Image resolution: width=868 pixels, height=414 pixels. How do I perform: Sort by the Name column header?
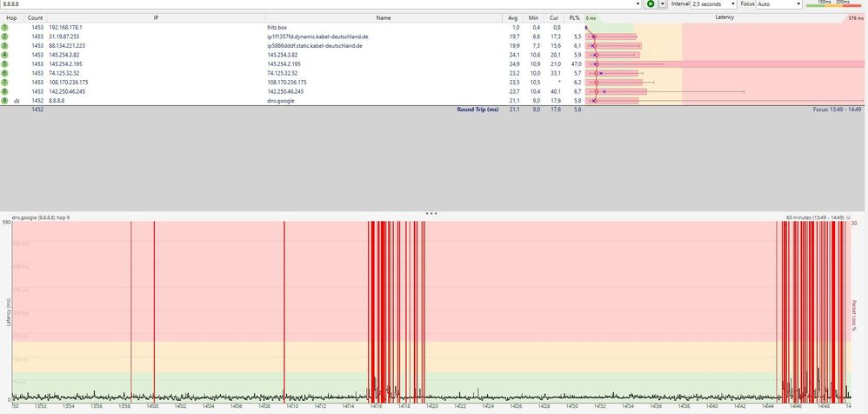tap(384, 17)
